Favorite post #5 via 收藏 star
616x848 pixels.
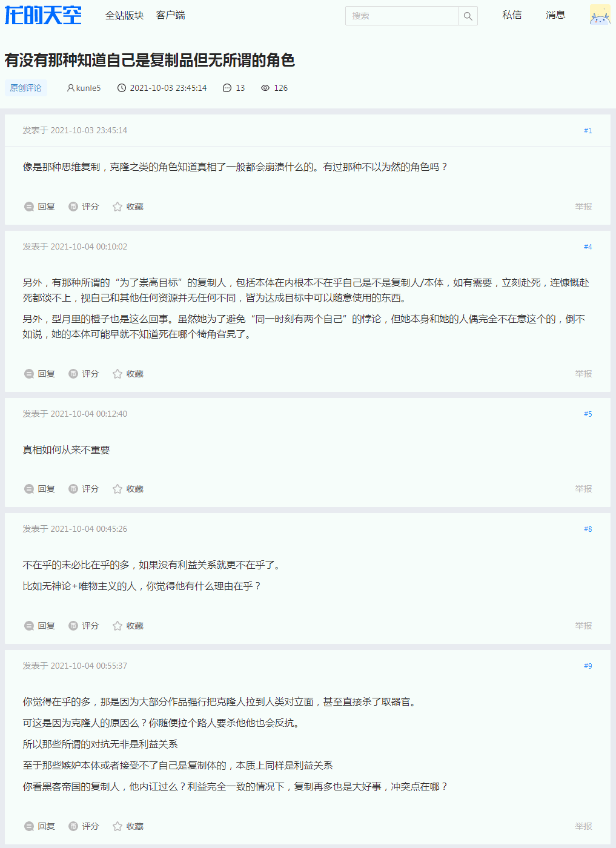(x=128, y=489)
